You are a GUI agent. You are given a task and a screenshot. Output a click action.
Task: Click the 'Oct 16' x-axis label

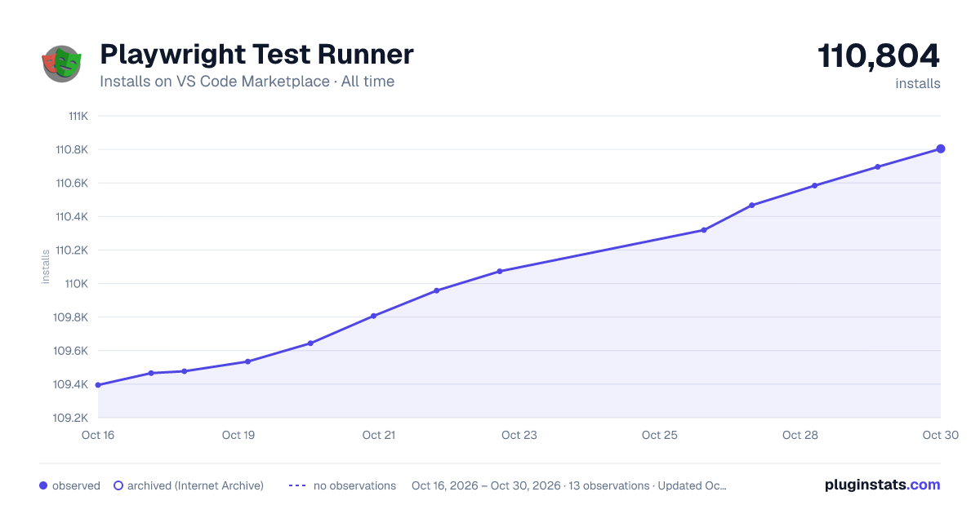tap(98, 435)
